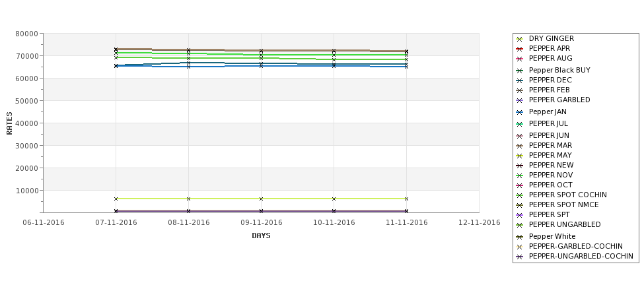Select the Pepper JAN legend marker
Viewport: 644px width, 283px height.
519,112
